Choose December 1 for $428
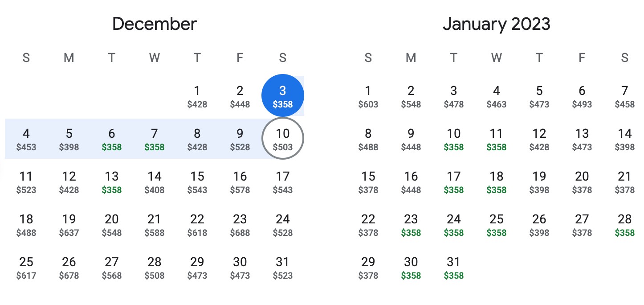Screen dimensions: 644x305 [x=197, y=96]
